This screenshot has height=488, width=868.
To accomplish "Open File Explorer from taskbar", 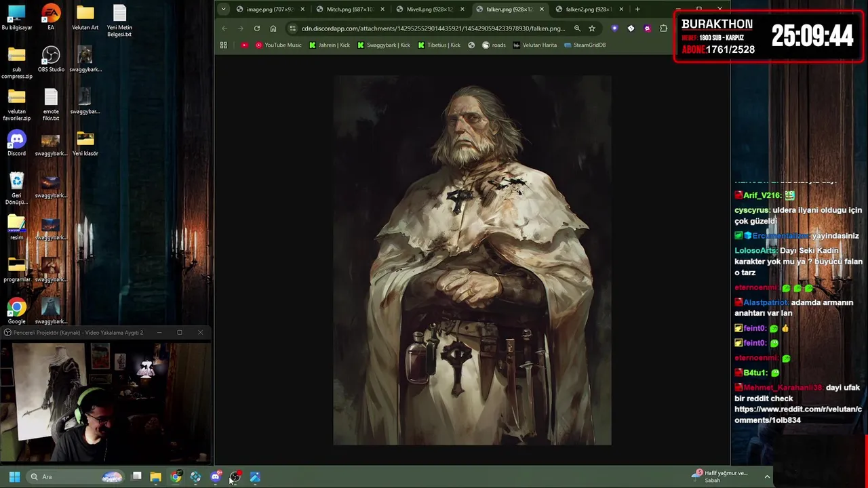I will 156,476.
